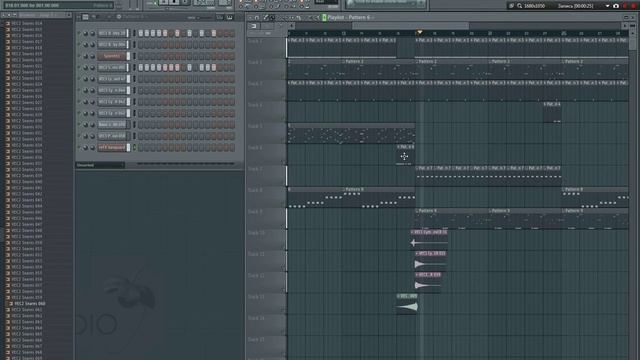Click the Playlist scroll-right arrow button

(x=625, y=26)
